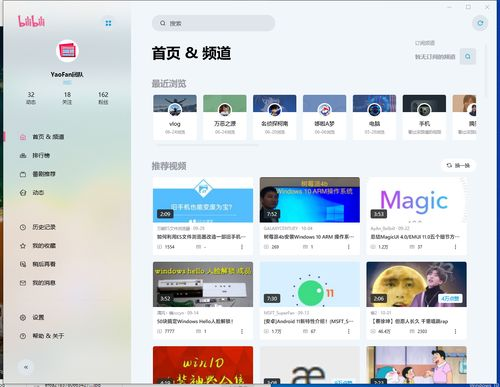Click the magnifier icon in search box

(x=163, y=23)
